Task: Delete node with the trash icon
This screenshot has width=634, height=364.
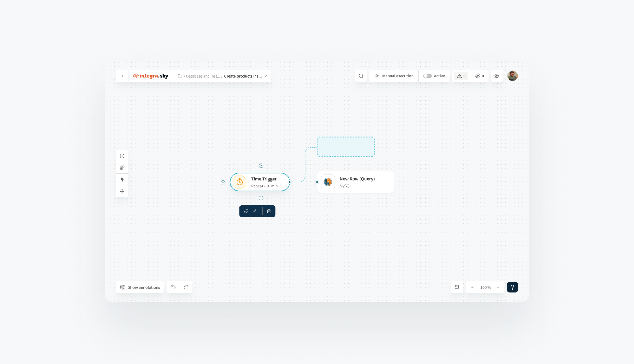Action: click(x=269, y=211)
